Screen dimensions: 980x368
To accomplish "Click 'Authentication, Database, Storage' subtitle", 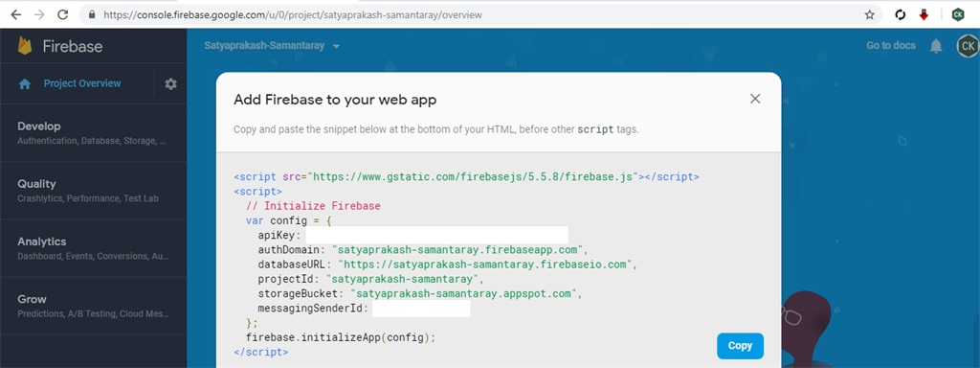I will (x=91, y=141).
